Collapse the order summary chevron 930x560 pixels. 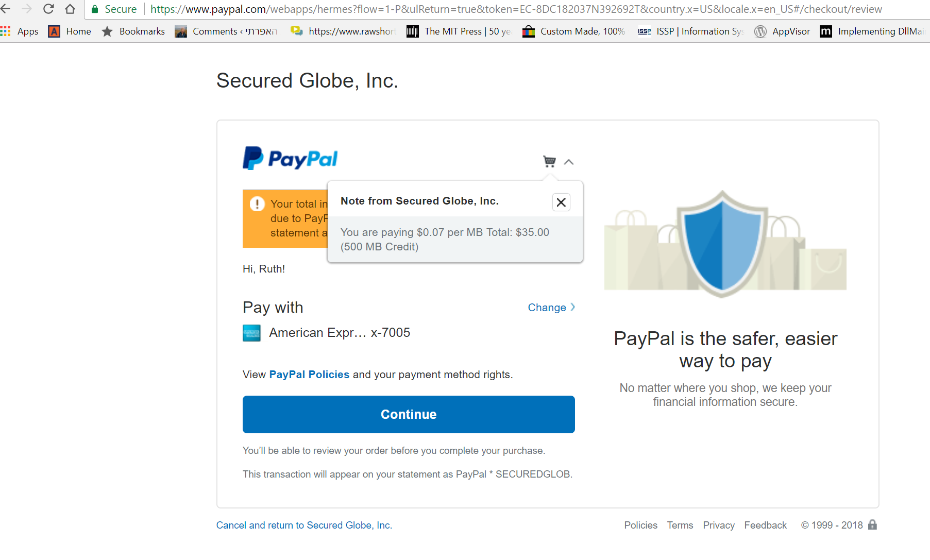(569, 162)
